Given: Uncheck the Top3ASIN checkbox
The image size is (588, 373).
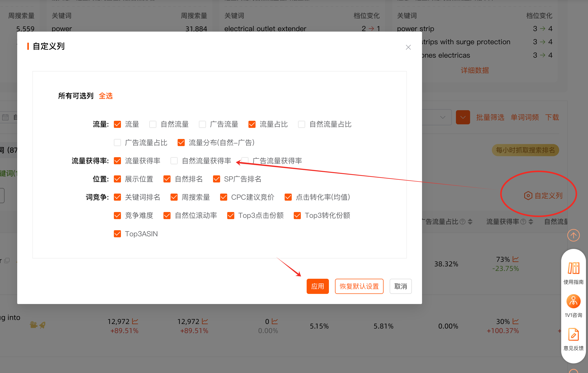Looking at the screenshot, I should click(x=117, y=234).
